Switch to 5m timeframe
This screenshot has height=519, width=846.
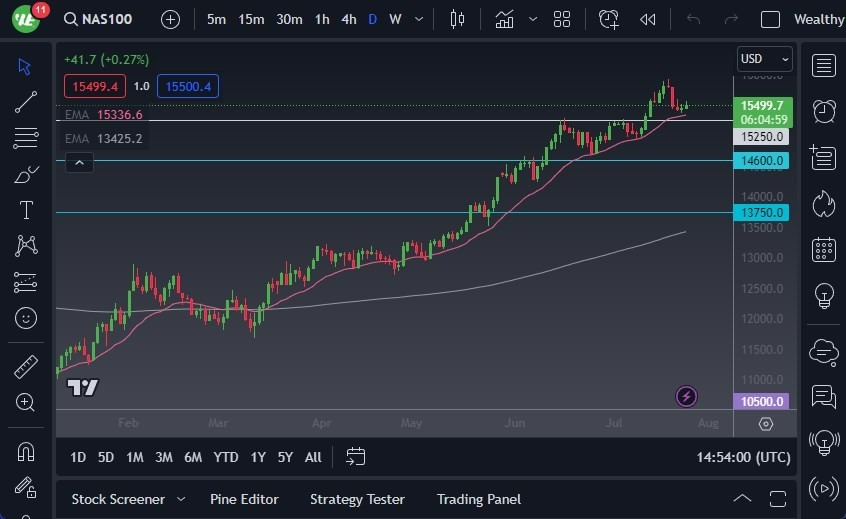click(216, 19)
